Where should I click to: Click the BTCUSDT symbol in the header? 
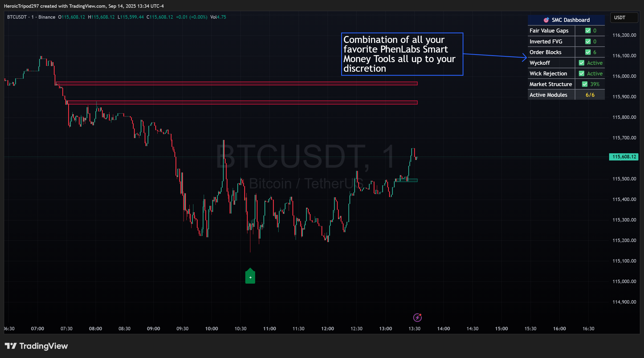[17, 17]
